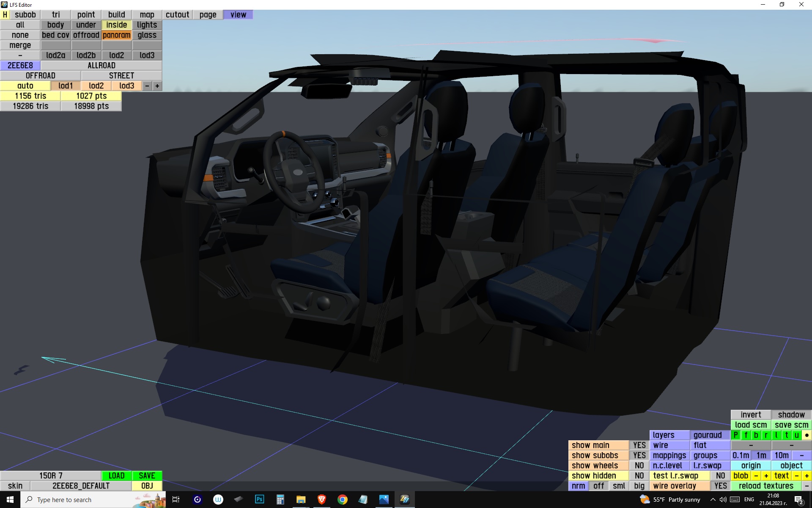Click the green 'f' front view button
The width and height of the screenshot is (812, 508).
point(746,435)
